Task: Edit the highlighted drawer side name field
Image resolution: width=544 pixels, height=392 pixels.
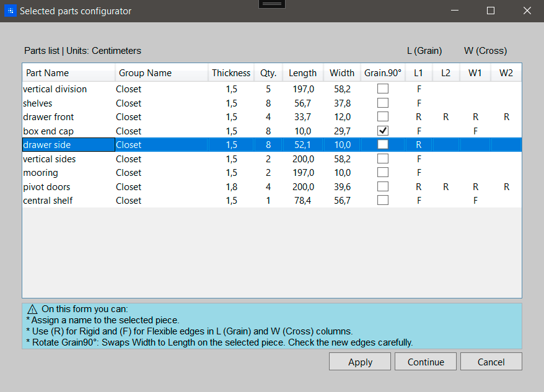Action: (x=68, y=144)
